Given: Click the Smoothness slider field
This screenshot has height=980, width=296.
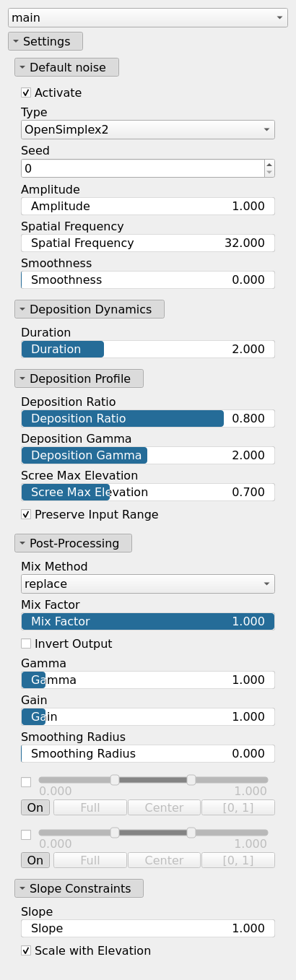Looking at the screenshot, I should coord(148,279).
